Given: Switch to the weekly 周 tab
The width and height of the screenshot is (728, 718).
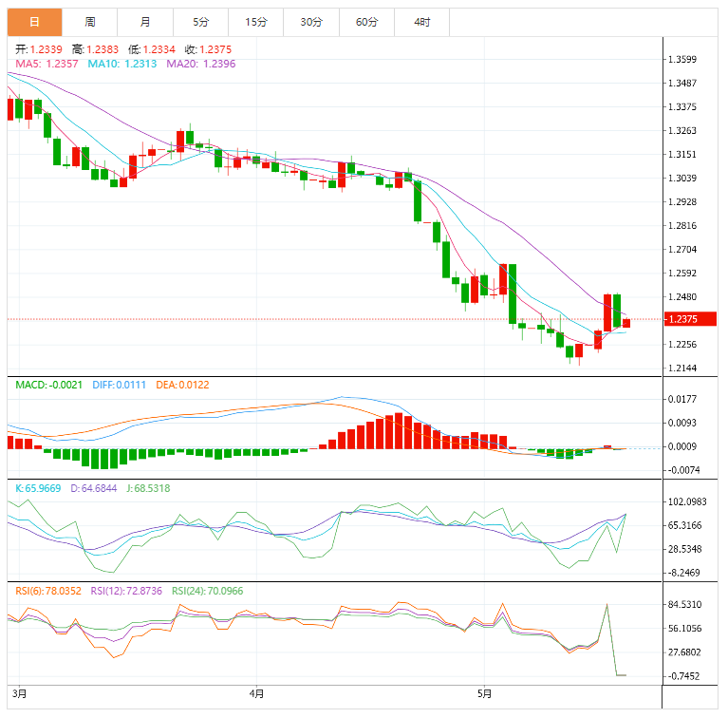Looking at the screenshot, I should 89,22.
